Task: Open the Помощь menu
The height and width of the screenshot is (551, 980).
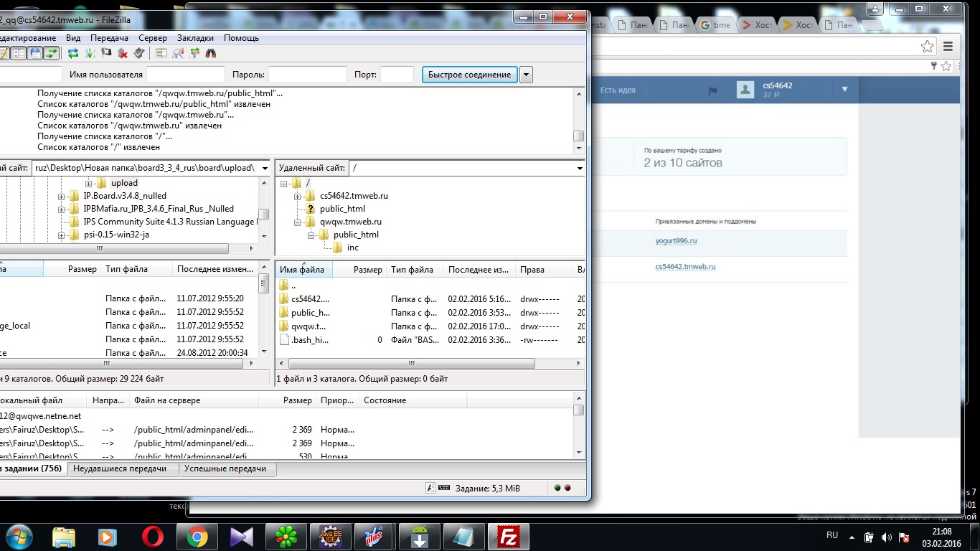Action: pos(241,38)
